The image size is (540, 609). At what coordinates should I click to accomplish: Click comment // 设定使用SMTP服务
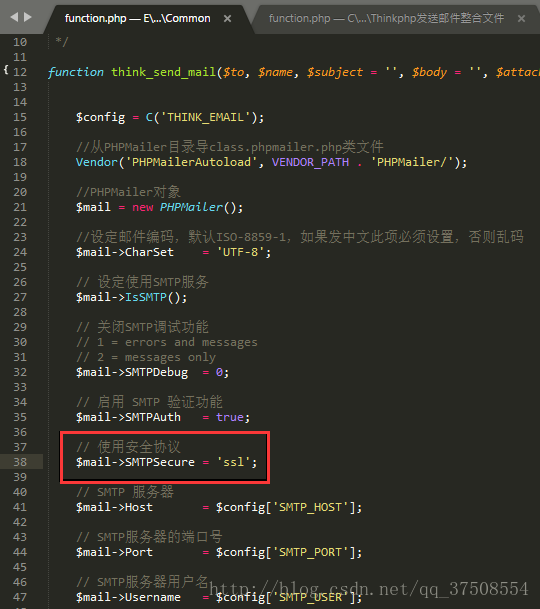(x=142, y=282)
